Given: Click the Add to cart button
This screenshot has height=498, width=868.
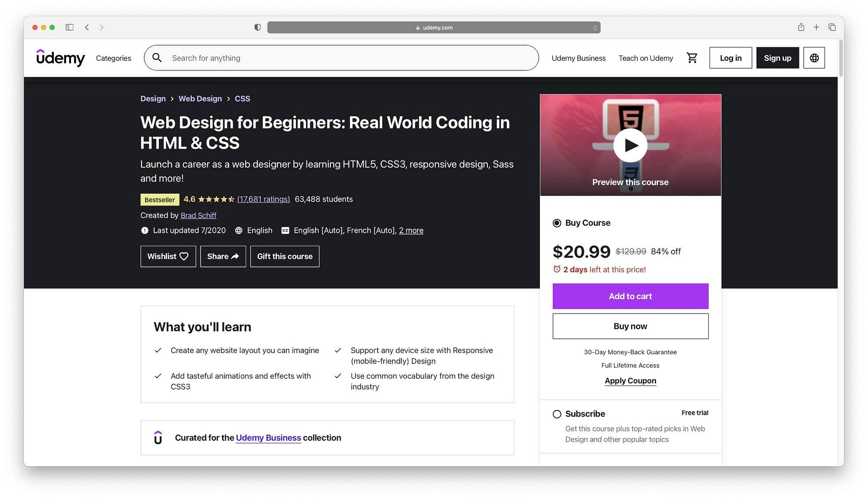Looking at the screenshot, I should point(630,296).
